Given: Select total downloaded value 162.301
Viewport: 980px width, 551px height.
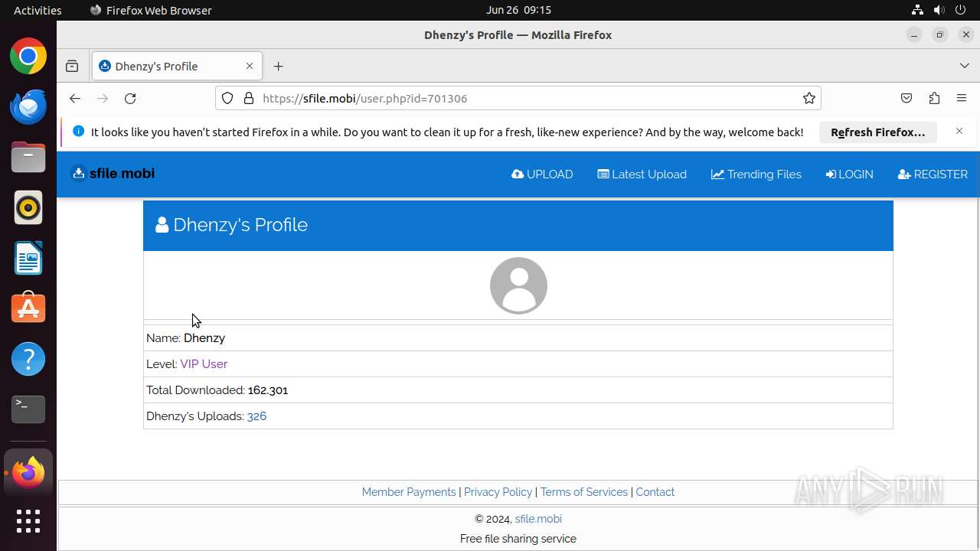Looking at the screenshot, I should (268, 390).
